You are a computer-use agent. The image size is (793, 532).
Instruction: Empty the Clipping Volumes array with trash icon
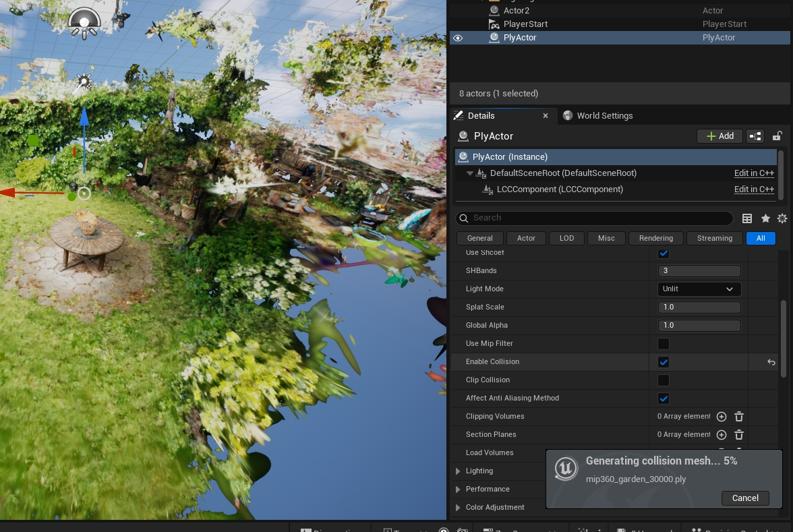pos(739,417)
